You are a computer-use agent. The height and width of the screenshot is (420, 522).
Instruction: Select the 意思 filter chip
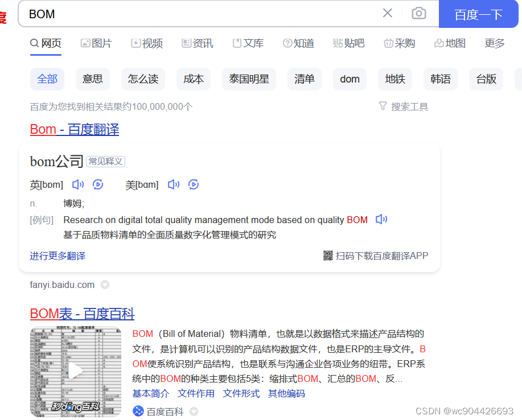coord(92,79)
